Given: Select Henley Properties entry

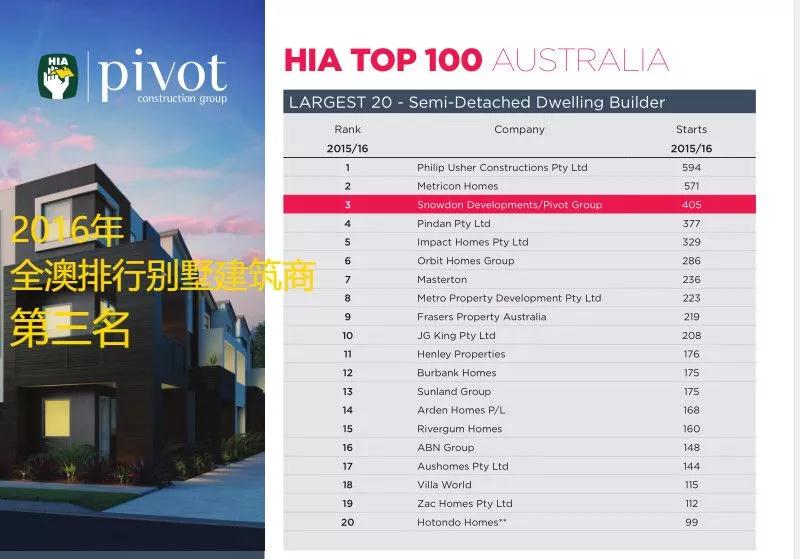Looking at the screenshot, I should tap(461, 354).
